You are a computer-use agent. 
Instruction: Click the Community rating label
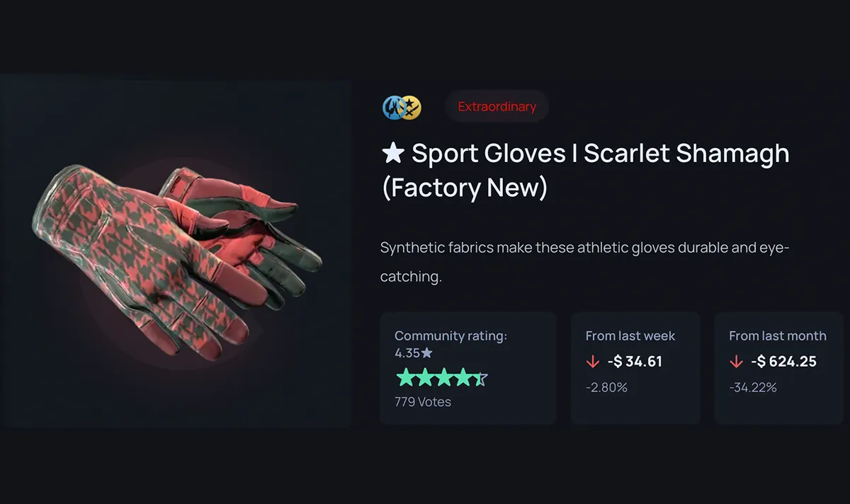(450, 336)
